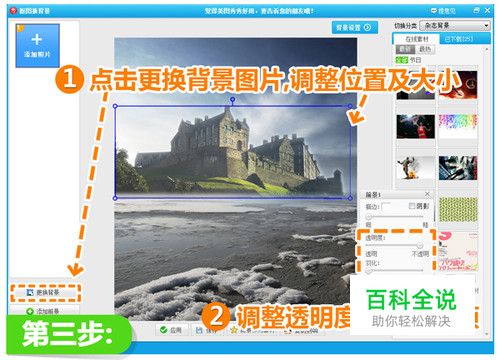Click the app logo icon in title bar
This screenshot has width=500, height=360.
pos(13,11)
